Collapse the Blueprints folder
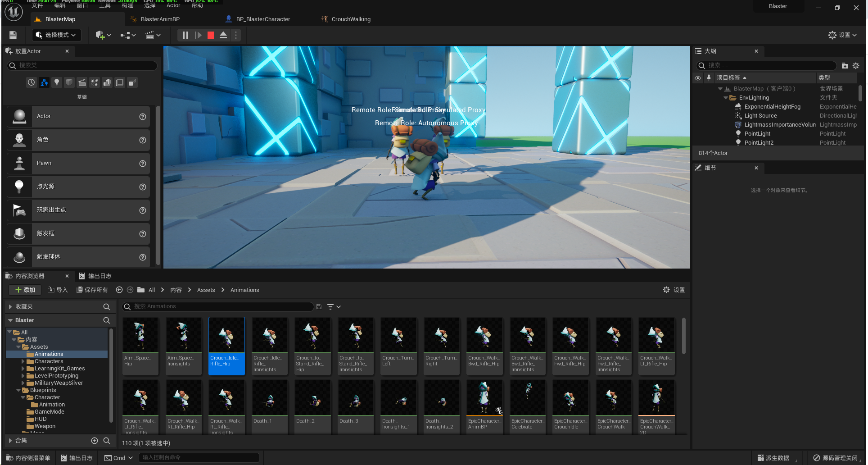Viewport: 868px width, 465px height. (18, 390)
